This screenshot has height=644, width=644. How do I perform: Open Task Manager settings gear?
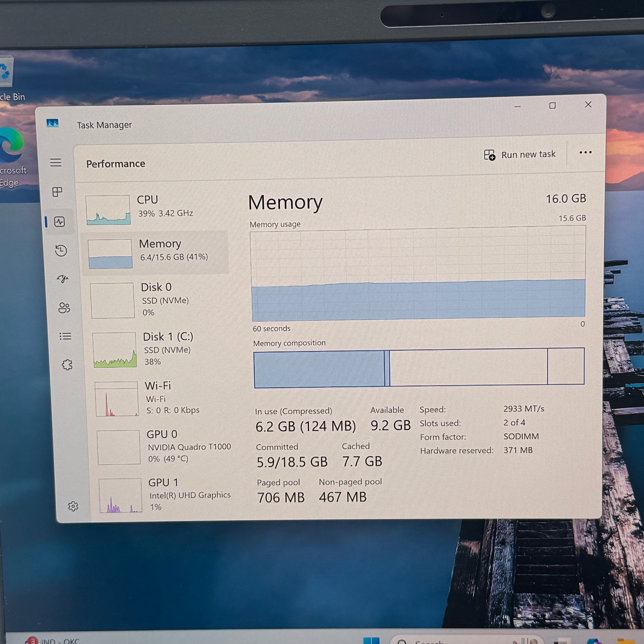tap(73, 506)
